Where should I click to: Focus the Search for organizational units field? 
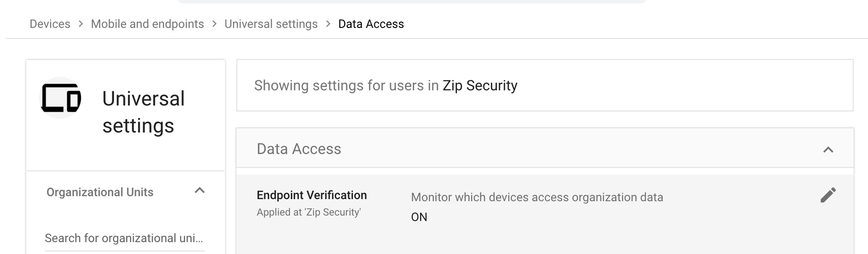[x=124, y=238]
